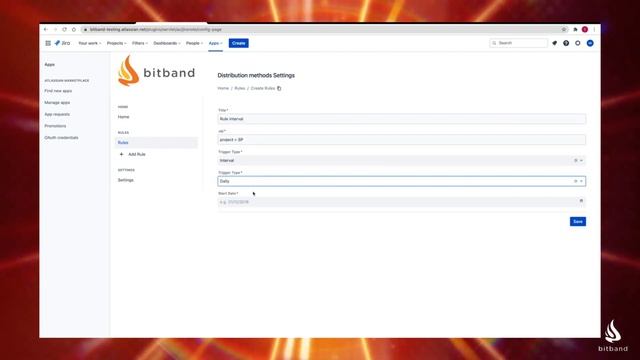Viewport: 640px width, 360px height.
Task: Click the browser address bar URL
Action: [x=156, y=29]
